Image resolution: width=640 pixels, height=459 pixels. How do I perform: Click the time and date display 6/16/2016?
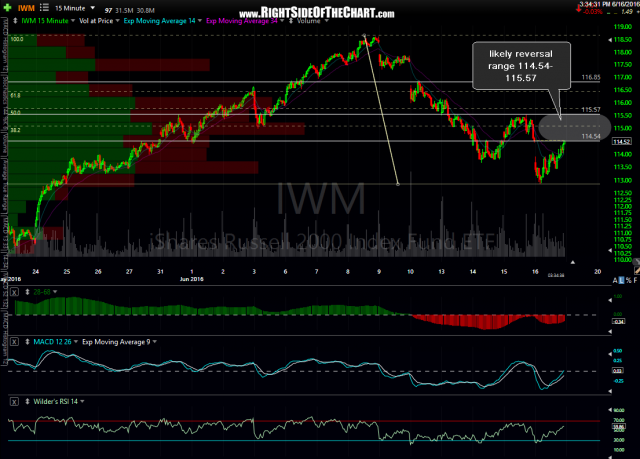609,4
